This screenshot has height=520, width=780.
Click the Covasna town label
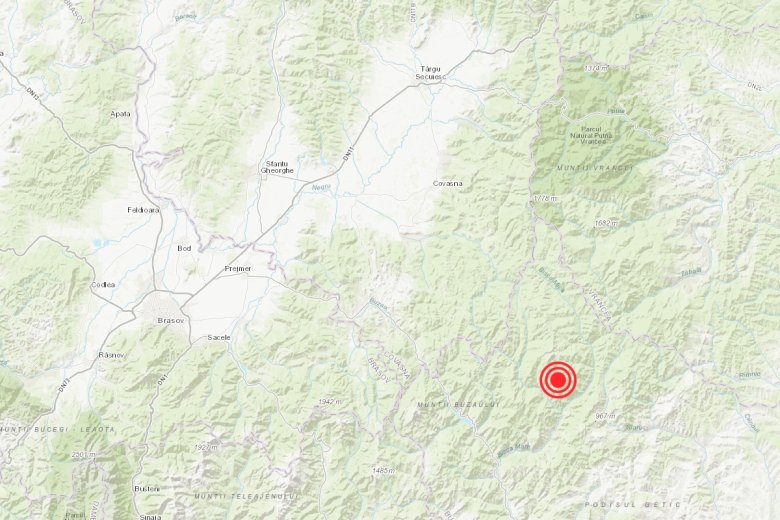(x=448, y=184)
